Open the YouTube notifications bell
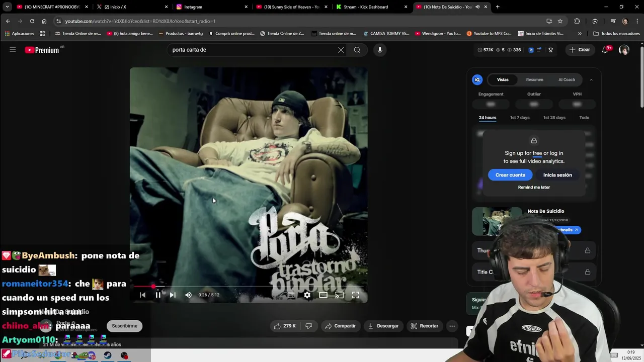644x362 pixels. (x=605, y=50)
